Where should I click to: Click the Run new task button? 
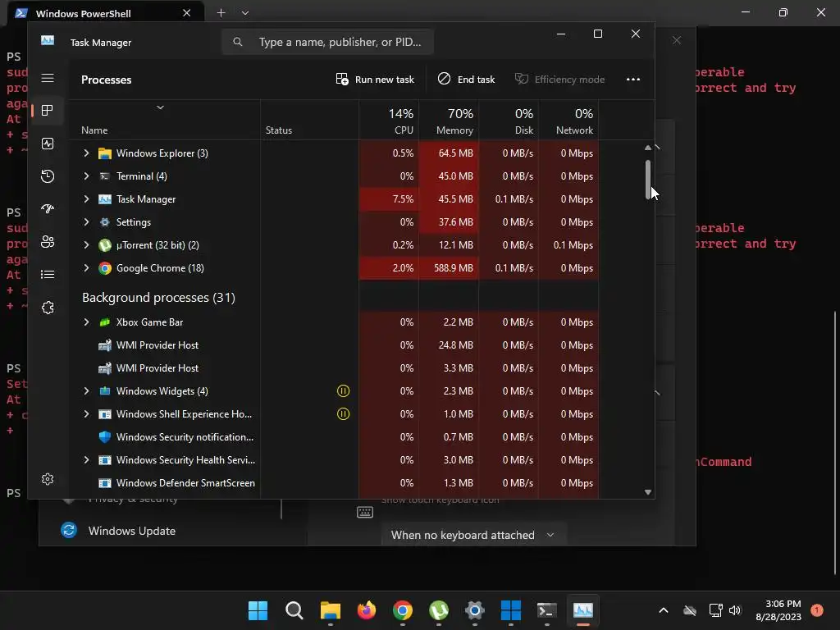click(x=375, y=80)
